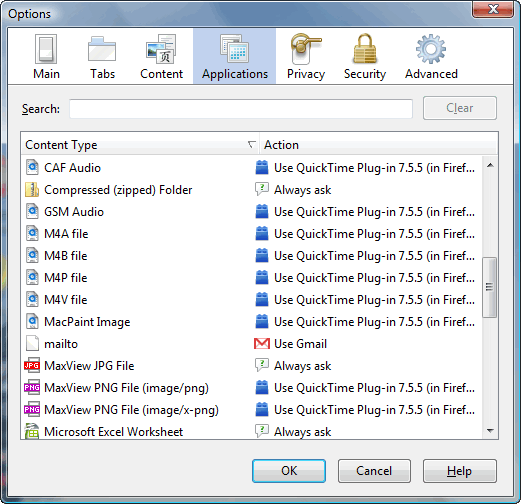Viewport: 521px width, 504px height.
Task: Select the Microsoft Excel Worksheet row text
Action: (x=113, y=432)
